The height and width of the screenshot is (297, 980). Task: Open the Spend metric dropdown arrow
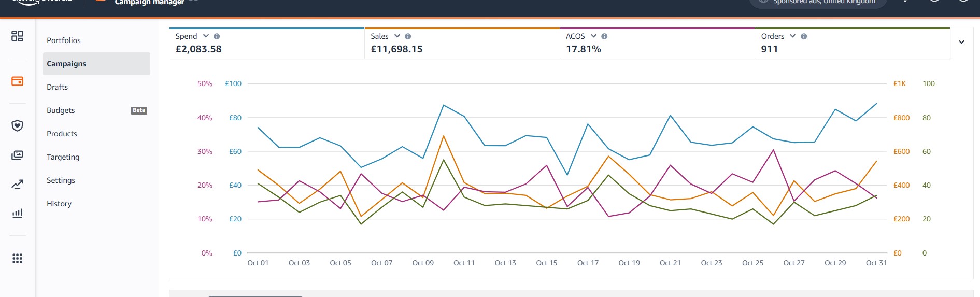click(206, 36)
